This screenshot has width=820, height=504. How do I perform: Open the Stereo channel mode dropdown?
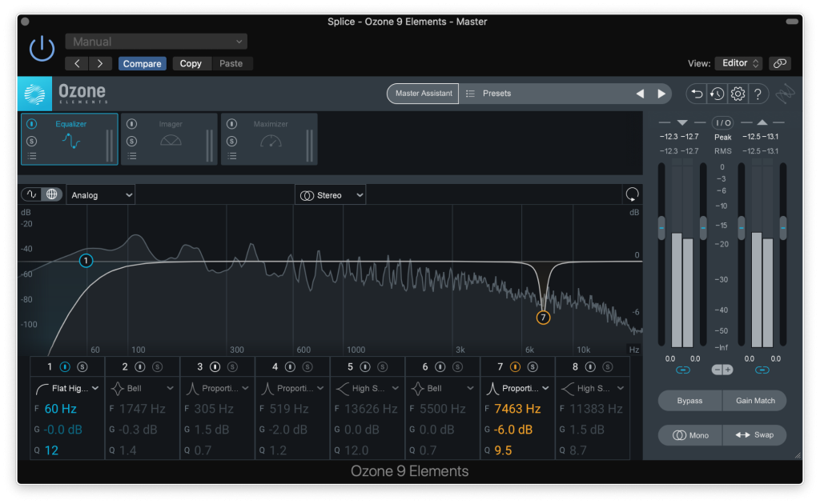click(331, 195)
